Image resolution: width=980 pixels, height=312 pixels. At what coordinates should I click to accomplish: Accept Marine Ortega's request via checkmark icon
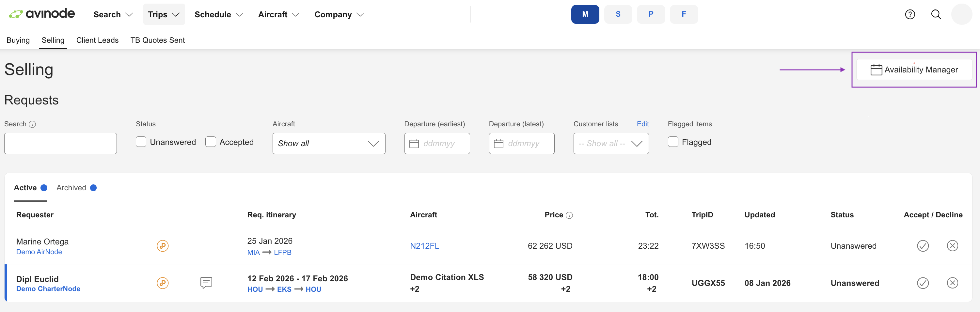(923, 246)
